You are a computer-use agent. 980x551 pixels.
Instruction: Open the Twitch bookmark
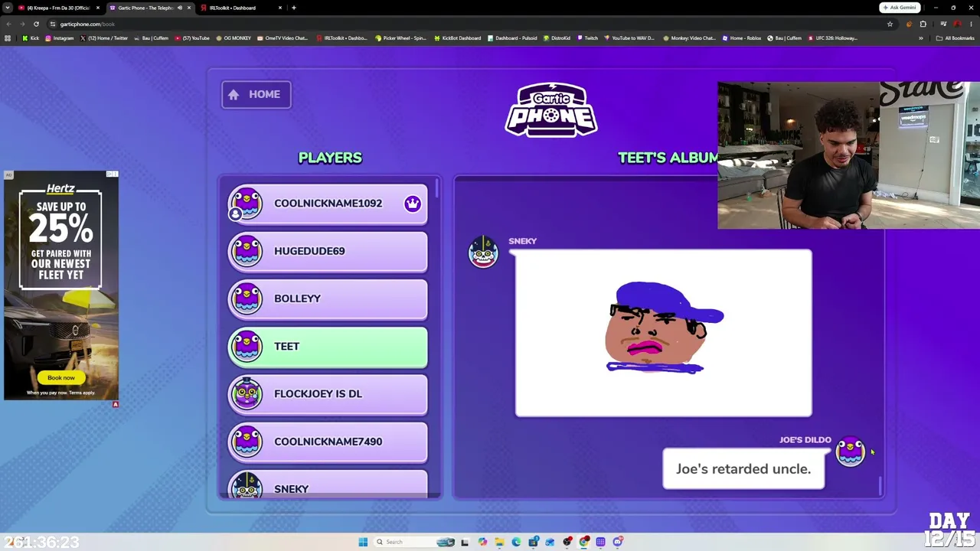587,38
